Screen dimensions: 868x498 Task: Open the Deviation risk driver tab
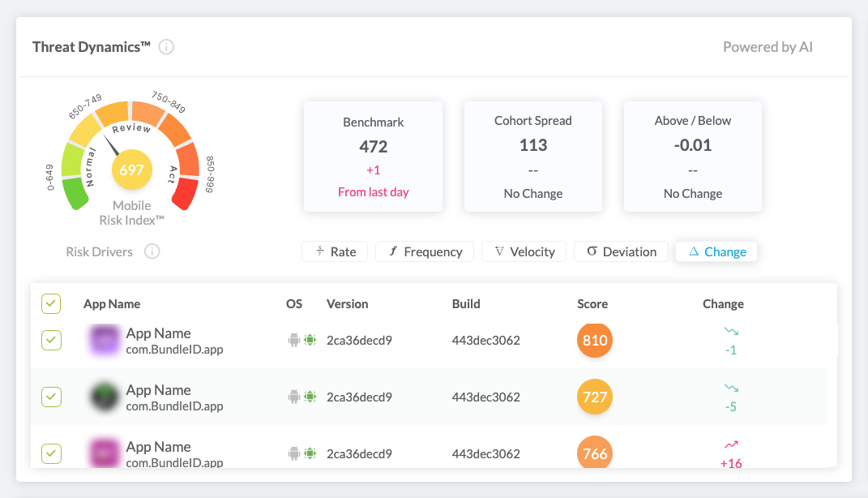click(x=621, y=251)
